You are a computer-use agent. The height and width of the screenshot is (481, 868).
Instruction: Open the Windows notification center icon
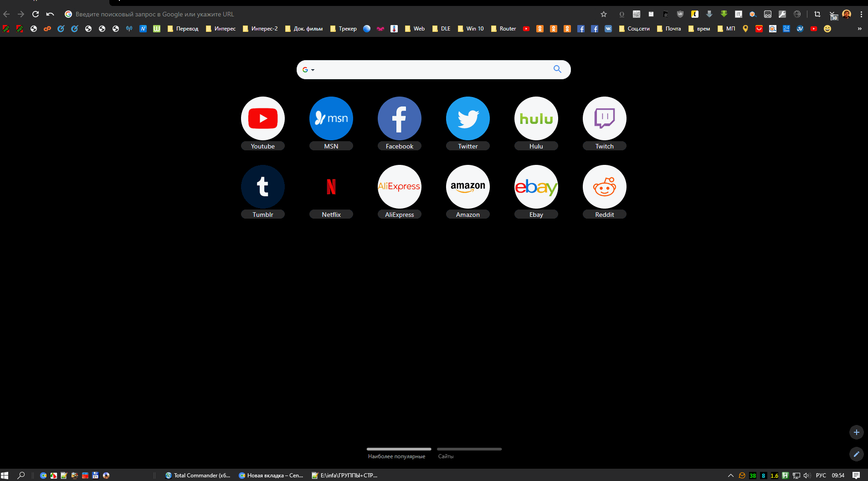856,475
